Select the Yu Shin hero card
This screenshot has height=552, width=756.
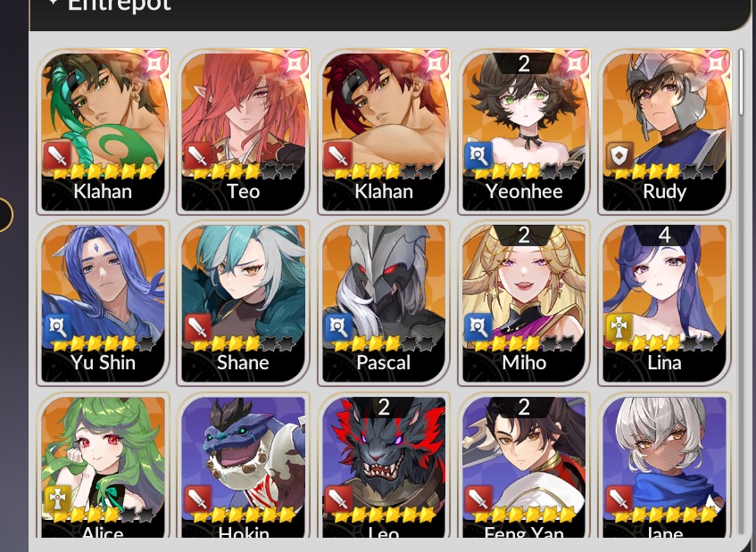click(103, 302)
